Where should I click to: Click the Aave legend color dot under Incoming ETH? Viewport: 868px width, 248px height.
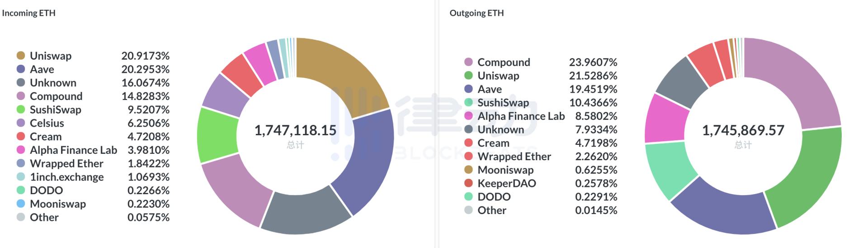20,69
